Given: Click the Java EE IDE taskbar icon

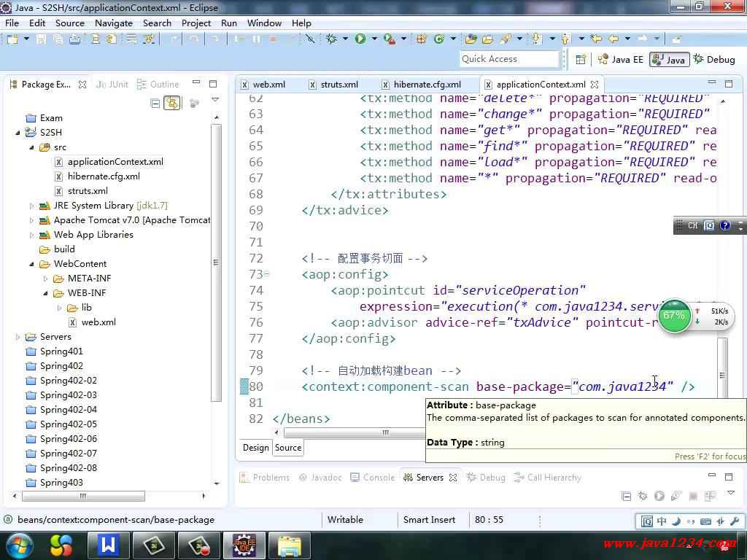Looking at the screenshot, I should click(x=244, y=545).
